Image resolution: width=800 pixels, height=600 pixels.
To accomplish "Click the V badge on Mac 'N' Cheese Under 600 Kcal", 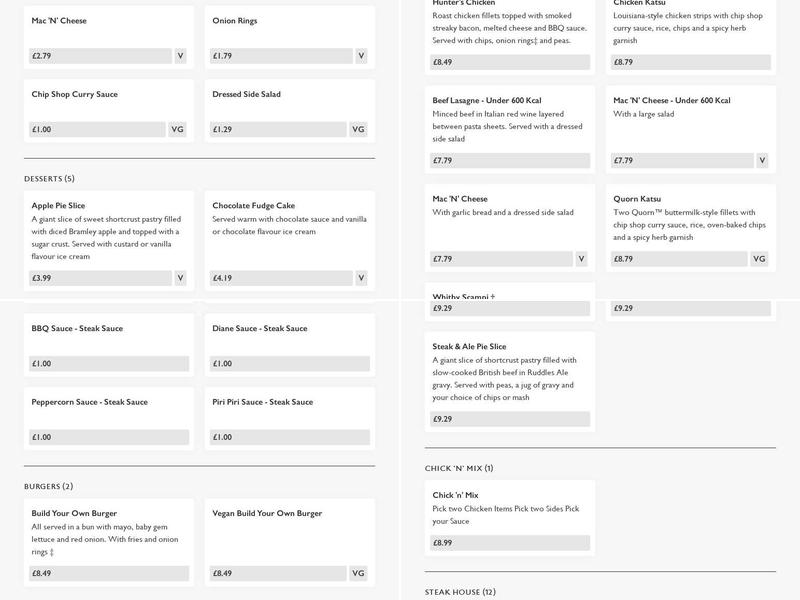I will tap(762, 160).
